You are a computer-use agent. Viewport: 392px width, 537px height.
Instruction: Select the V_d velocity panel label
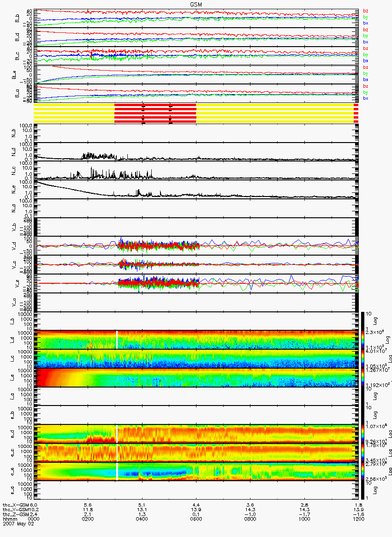point(14,246)
